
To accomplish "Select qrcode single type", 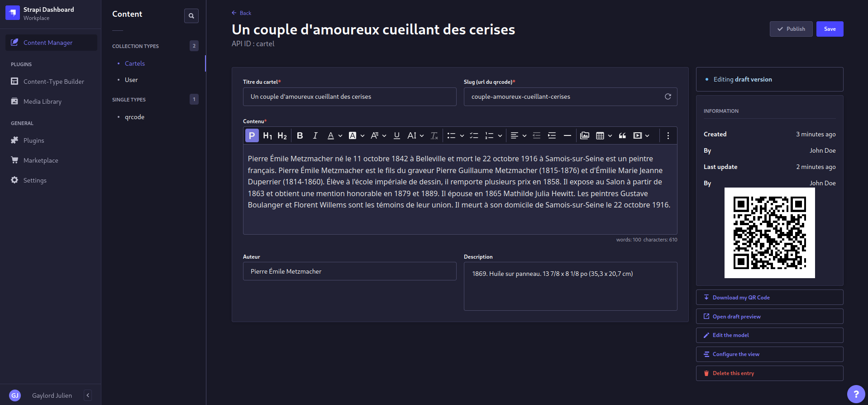I will tap(134, 117).
